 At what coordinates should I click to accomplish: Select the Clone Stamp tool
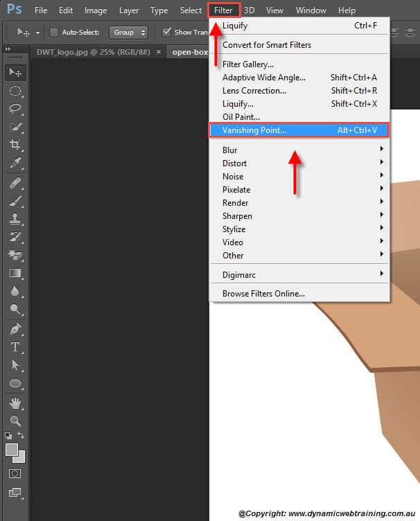pyautogui.click(x=15, y=219)
